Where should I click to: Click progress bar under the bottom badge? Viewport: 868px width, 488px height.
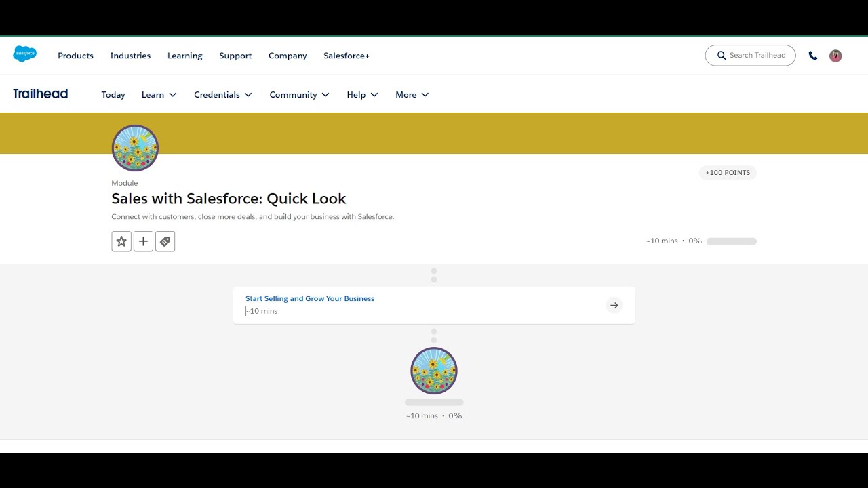coord(434,403)
